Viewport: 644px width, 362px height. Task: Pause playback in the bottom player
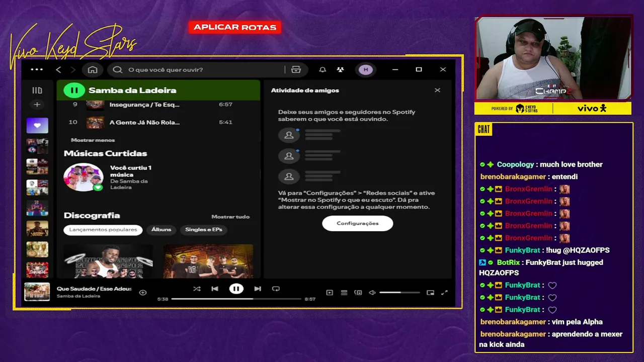pyautogui.click(x=236, y=289)
